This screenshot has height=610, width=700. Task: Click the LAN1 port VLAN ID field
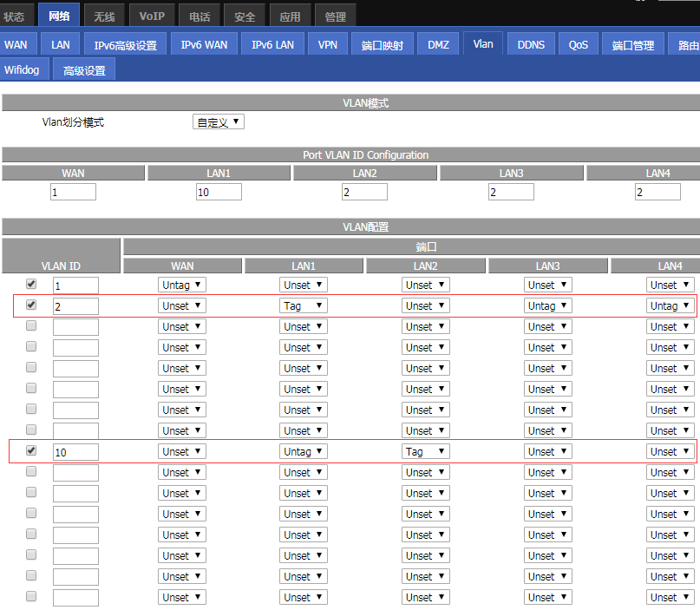click(219, 192)
